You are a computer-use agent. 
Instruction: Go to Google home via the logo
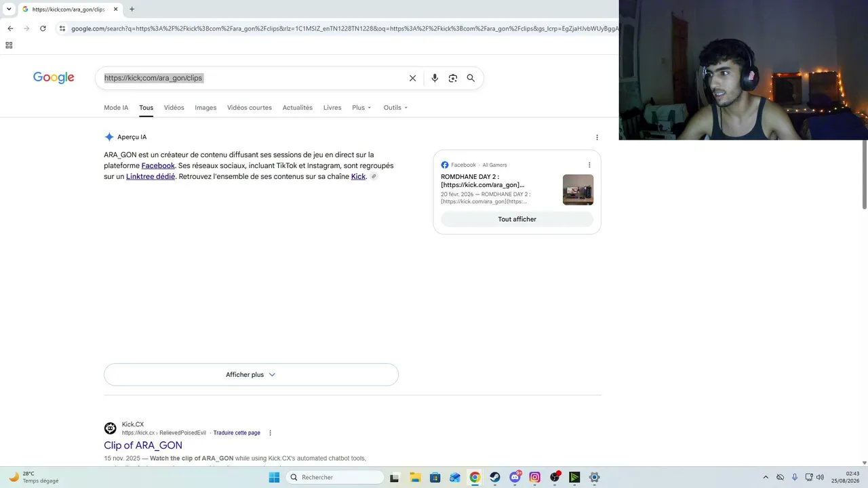pyautogui.click(x=54, y=78)
